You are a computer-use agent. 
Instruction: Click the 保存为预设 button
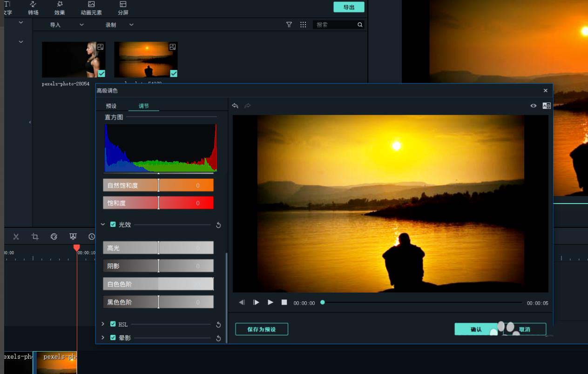(261, 329)
